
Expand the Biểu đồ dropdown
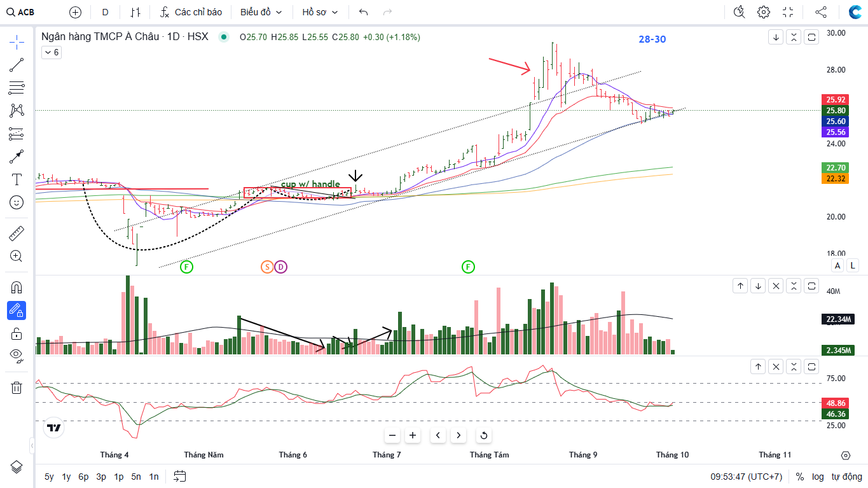coord(261,12)
